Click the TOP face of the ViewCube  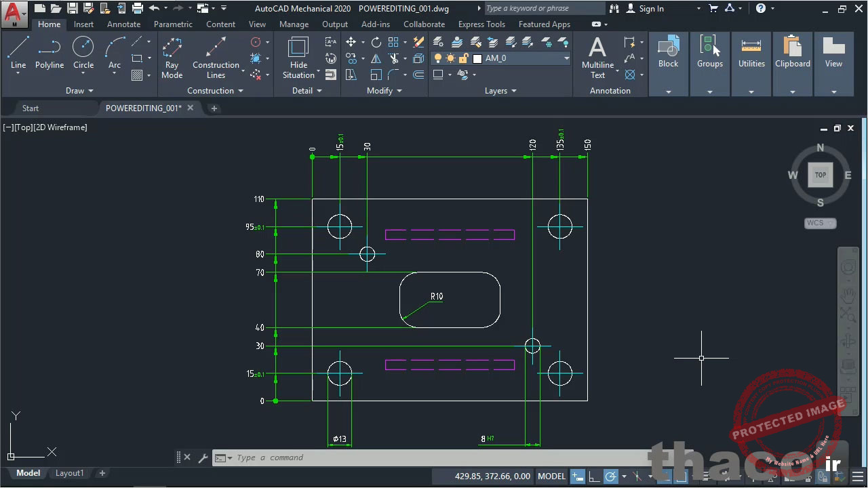(820, 175)
